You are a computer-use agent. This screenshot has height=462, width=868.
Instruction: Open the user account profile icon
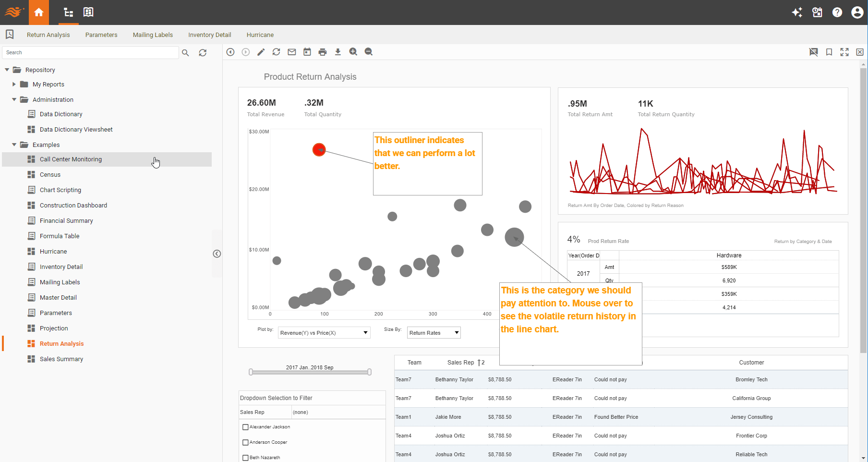click(x=857, y=12)
